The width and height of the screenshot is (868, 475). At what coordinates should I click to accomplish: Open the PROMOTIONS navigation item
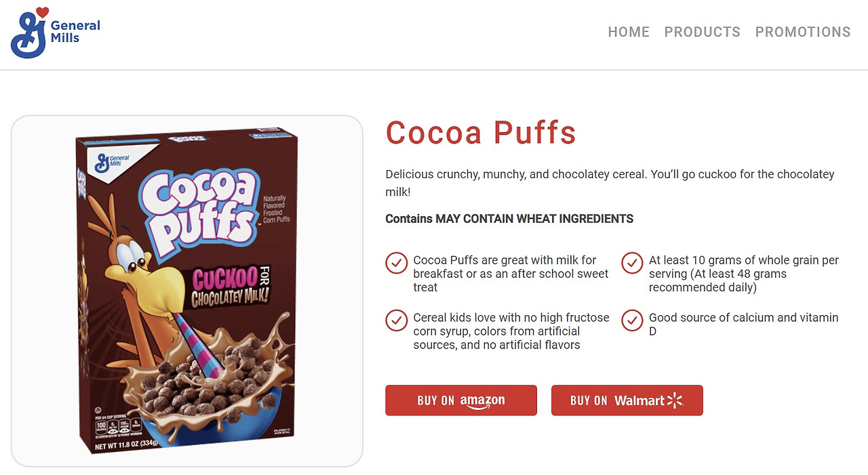(x=803, y=32)
